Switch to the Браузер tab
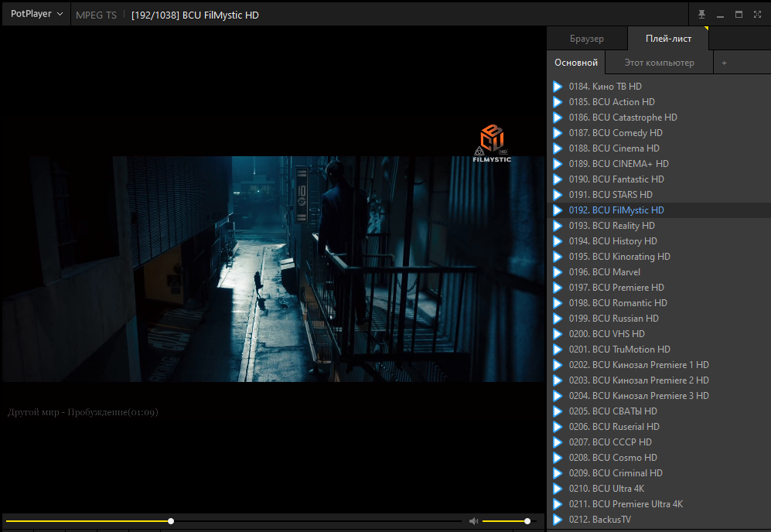Image resolution: width=771 pixels, height=532 pixels. point(587,39)
